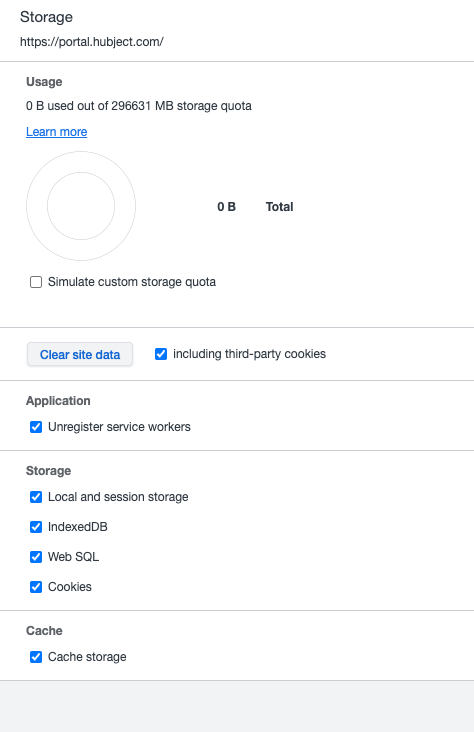Click the Cache section heading
This screenshot has height=732, width=474.
pyautogui.click(x=44, y=631)
